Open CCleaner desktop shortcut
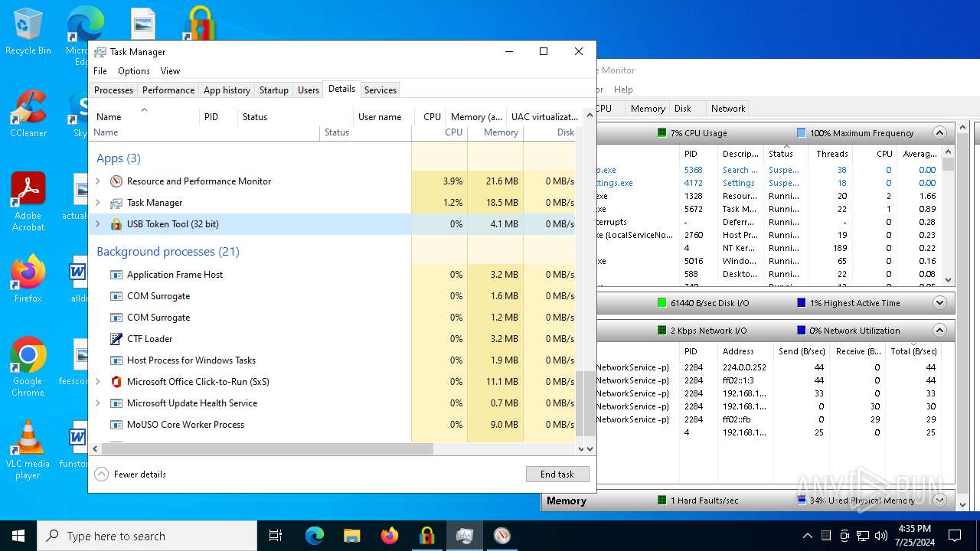 [28, 113]
